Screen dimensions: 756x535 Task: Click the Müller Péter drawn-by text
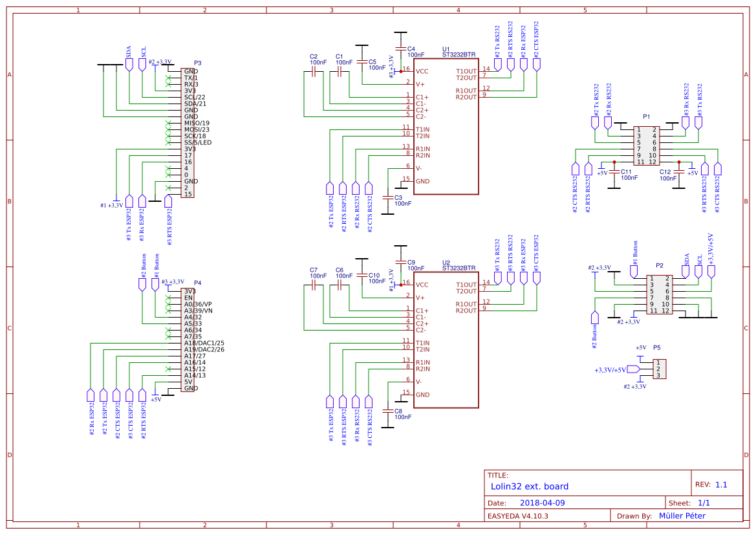pyautogui.click(x=682, y=516)
